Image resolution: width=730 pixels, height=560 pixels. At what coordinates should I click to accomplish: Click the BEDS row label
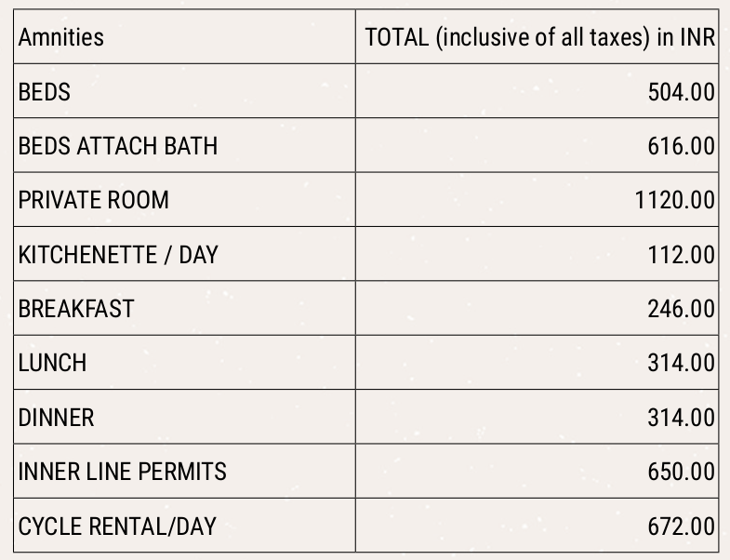pos(45,92)
